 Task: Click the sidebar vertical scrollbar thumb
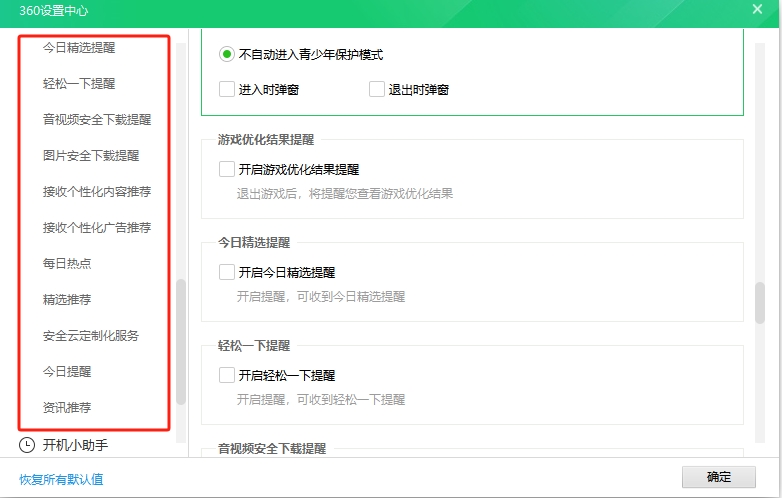pyautogui.click(x=181, y=341)
